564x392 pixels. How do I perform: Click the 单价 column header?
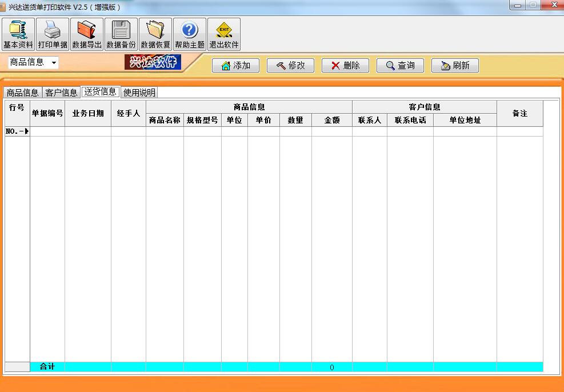[x=263, y=120]
